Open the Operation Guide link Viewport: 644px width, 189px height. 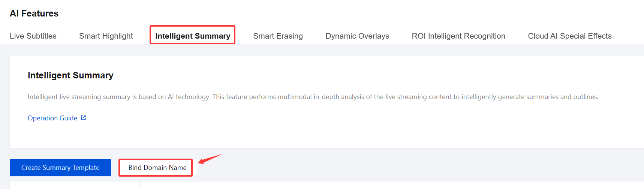point(52,118)
